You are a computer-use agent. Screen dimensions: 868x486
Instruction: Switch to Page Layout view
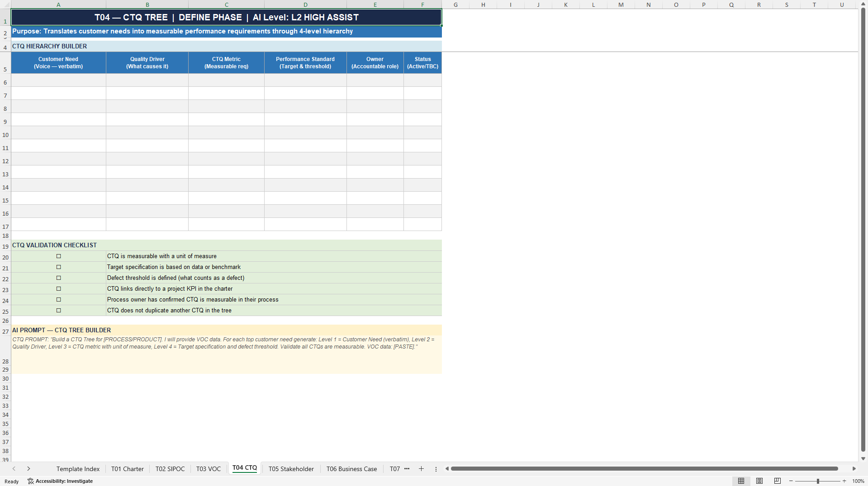coord(759,481)
